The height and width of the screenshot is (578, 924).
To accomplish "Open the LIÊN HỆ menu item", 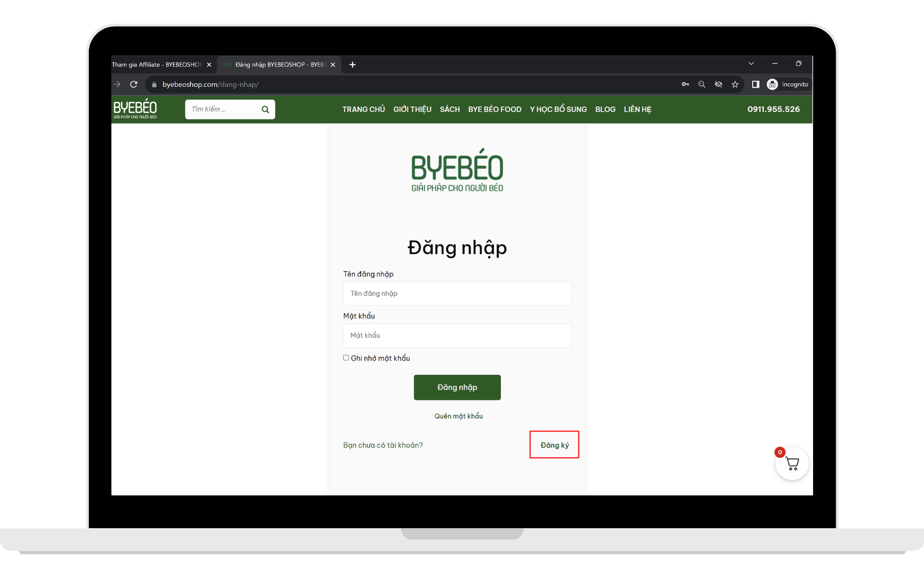I will click(638, 109).
